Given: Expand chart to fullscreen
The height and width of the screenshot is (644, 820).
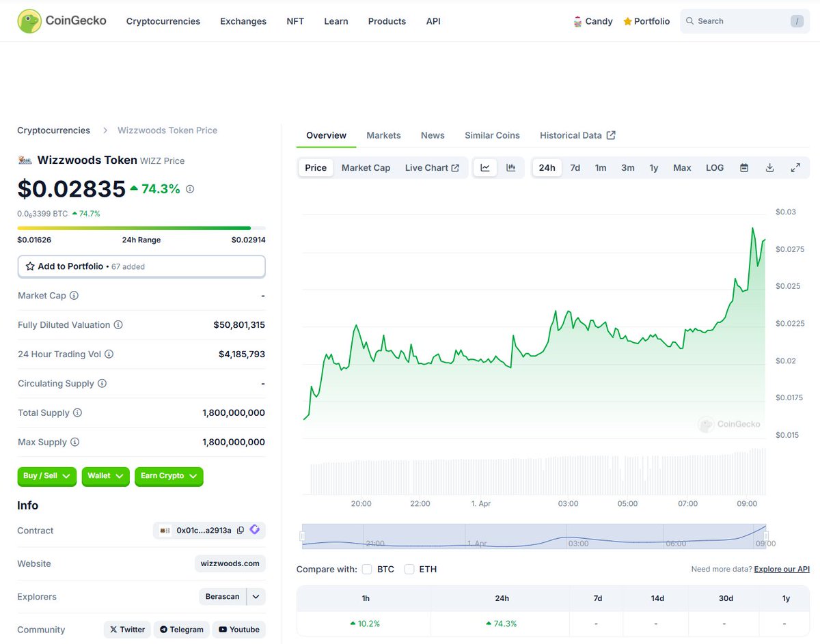Looking at the screenshot, I should tap(795, 167).
